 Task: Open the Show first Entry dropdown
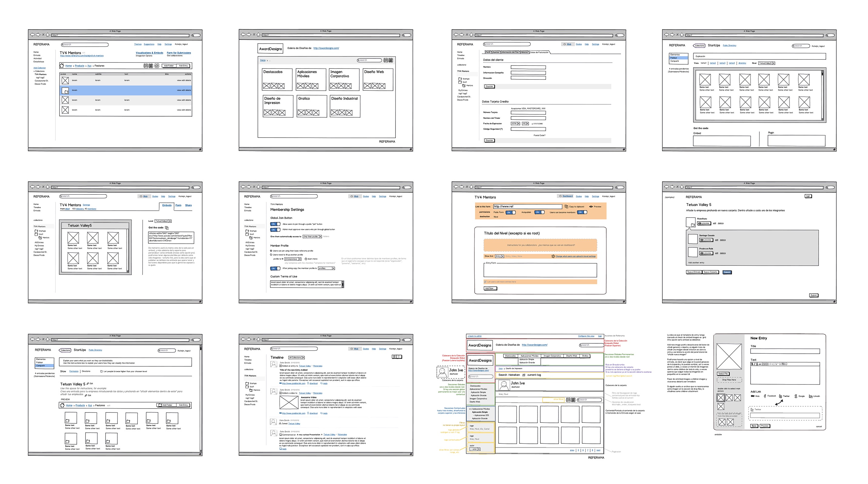click(x=500, y=256)
